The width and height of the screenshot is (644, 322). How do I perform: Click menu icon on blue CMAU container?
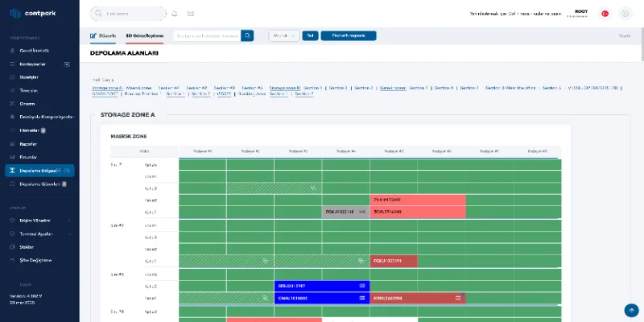361,298
